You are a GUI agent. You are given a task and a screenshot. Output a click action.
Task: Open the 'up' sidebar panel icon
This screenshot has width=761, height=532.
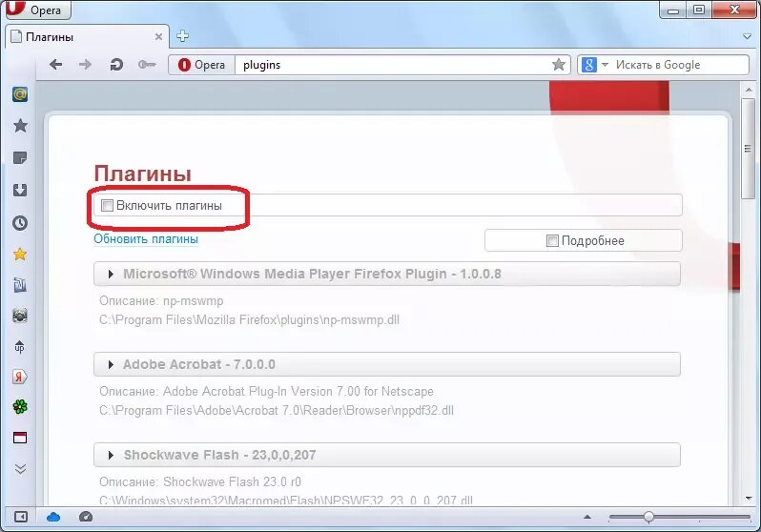click(x=20, y=347)
